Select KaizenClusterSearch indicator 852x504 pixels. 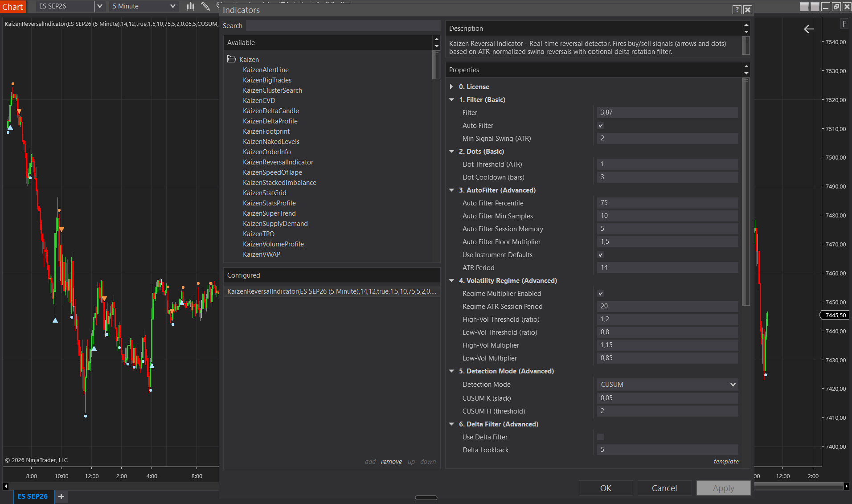(x=272, y=90)
